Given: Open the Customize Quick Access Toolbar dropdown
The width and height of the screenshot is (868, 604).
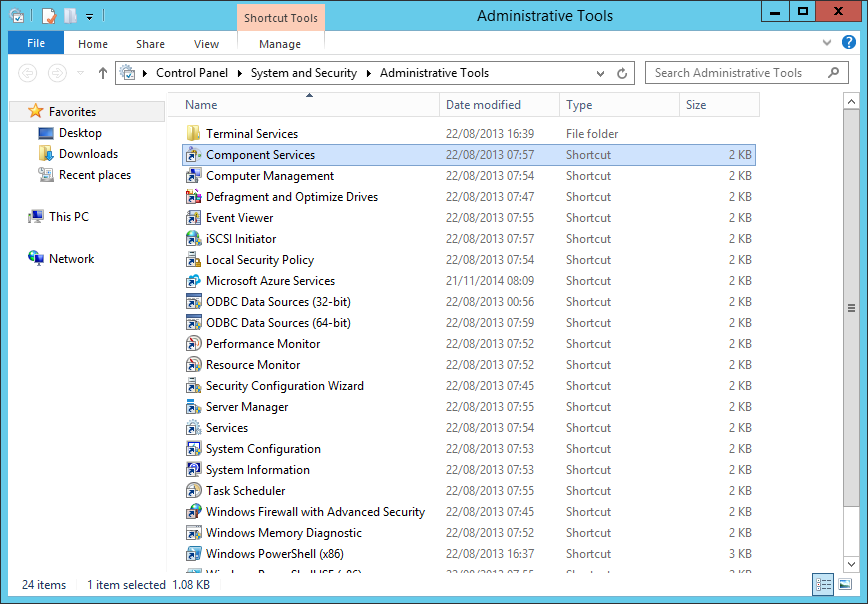Looking at the screenshot, I should coord(89,16).
